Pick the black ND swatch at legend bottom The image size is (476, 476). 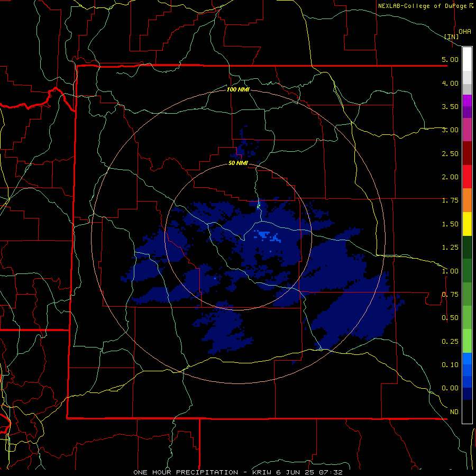click(x=467, y=411)
